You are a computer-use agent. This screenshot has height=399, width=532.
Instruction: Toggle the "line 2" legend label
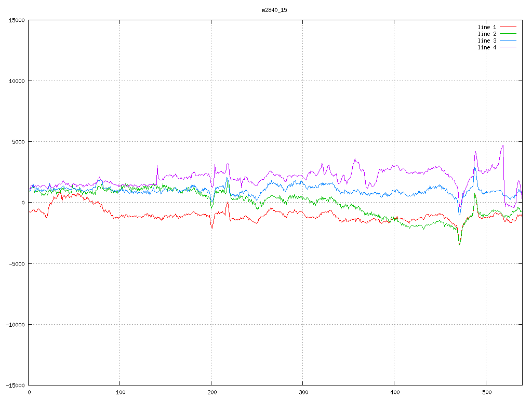pos(487,34)
